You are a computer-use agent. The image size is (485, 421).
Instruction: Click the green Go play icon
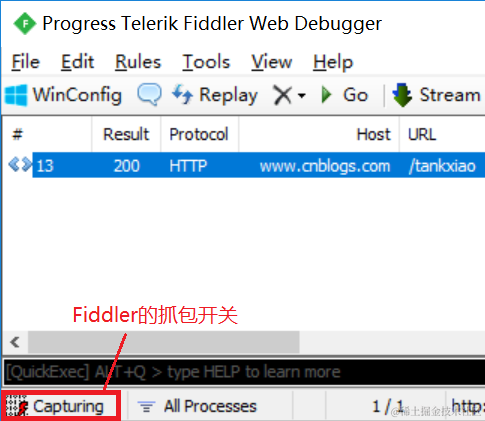click(x=326, y=95)
